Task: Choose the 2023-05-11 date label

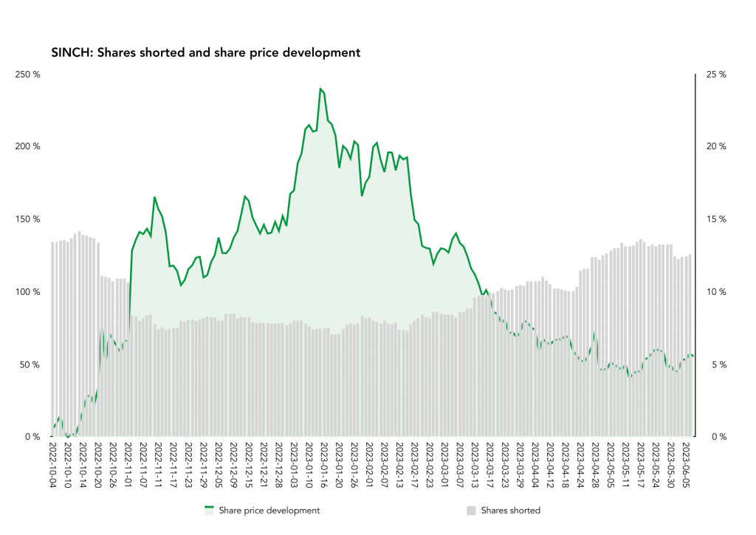Action: click(626, 465)
